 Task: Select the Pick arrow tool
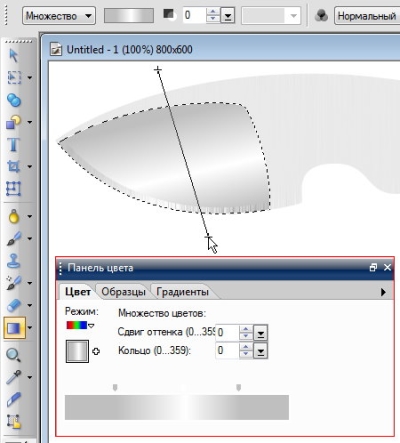click(x=13, y=56)
